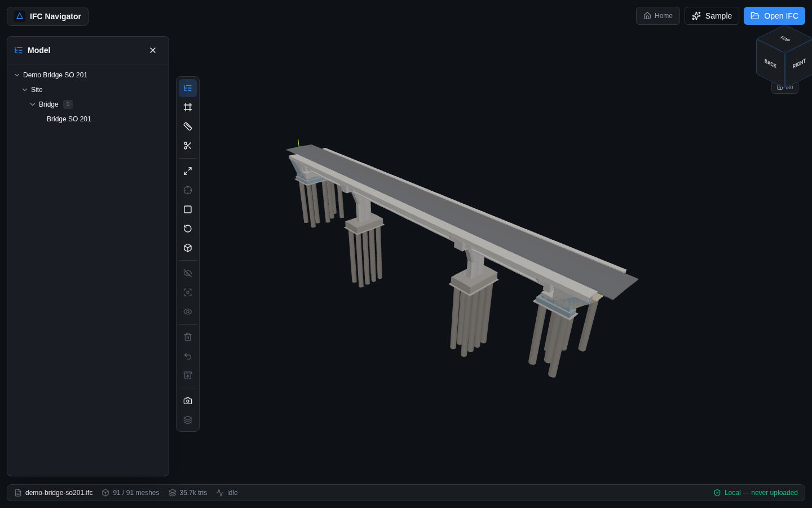The height and width of the screenshot is (508, 812).
Task: Click the Home button
Action: pos(658,16)
